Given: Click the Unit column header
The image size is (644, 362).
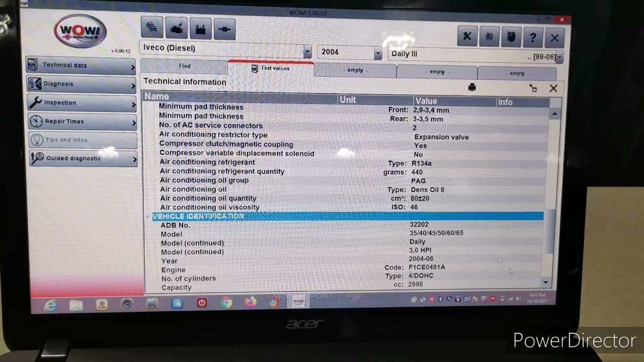Looking at the screenshot, I should [375, 100].
